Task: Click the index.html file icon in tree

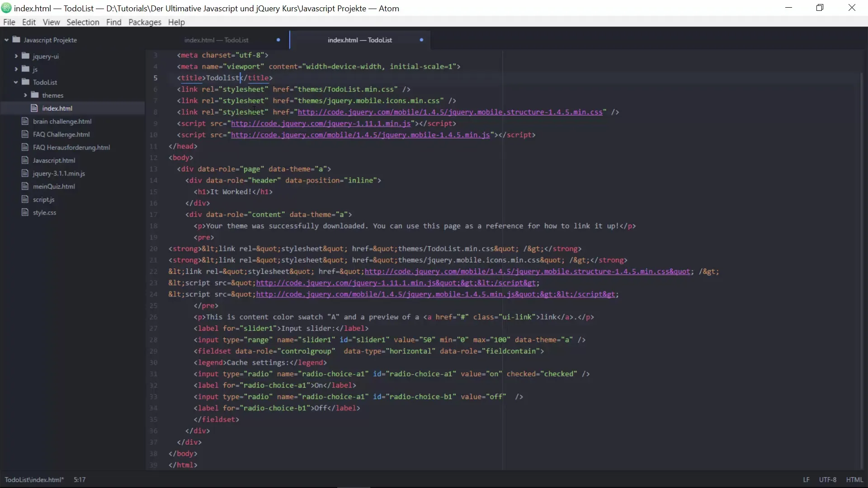Action: (34, 108)
